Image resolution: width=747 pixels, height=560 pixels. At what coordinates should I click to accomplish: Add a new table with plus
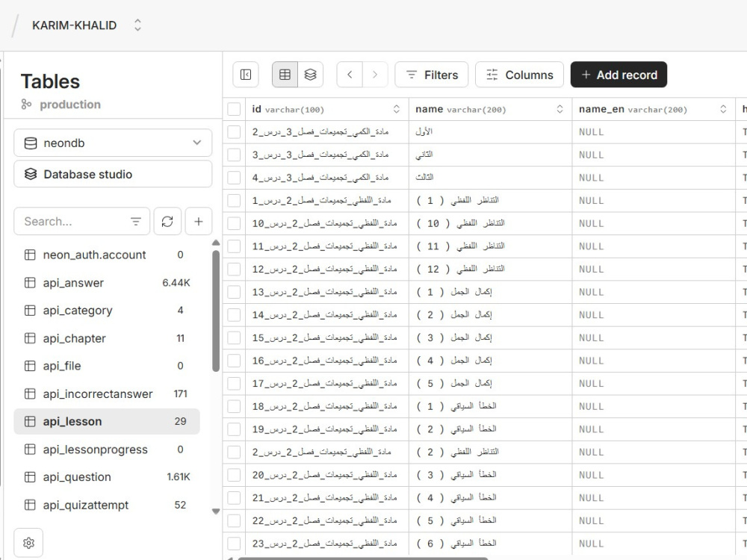[x=199, y=222]
